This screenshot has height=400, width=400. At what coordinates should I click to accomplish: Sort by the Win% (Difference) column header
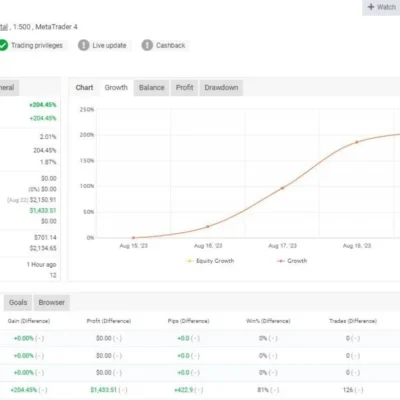(268, 321)
